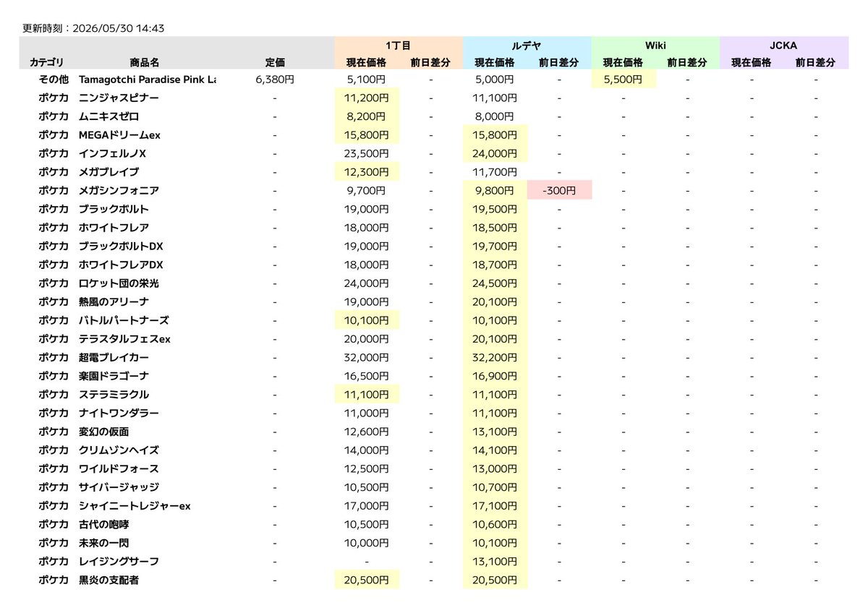Image resolution: width=868 pixels, height=613 pixels.
Task: Select the ナイトワンダラー product name
Action: tap(119, 413)
